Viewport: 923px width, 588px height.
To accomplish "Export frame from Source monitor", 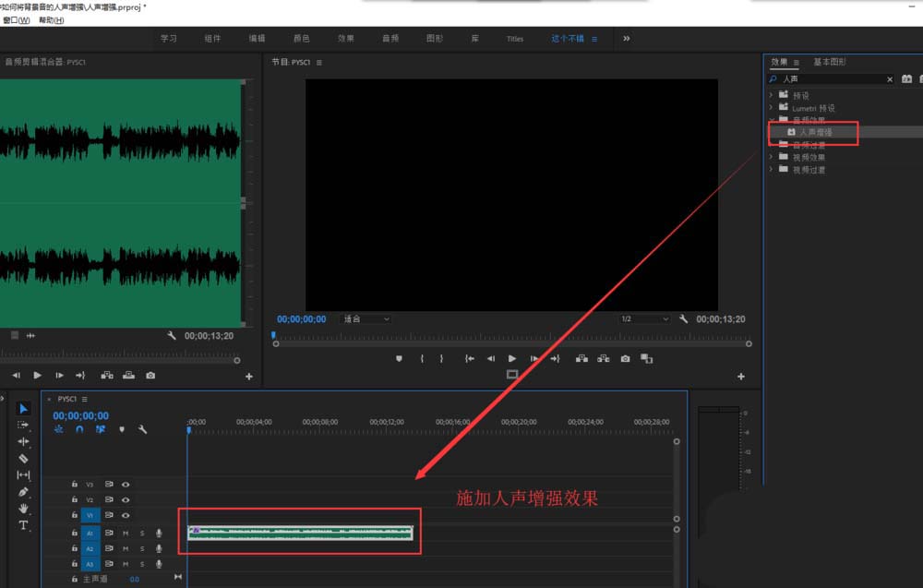I will tap(150, 375).
